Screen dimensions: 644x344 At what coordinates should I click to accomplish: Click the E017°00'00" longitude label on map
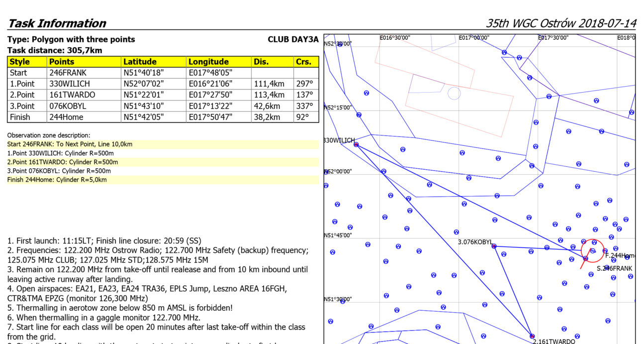[x=474, y=38]
